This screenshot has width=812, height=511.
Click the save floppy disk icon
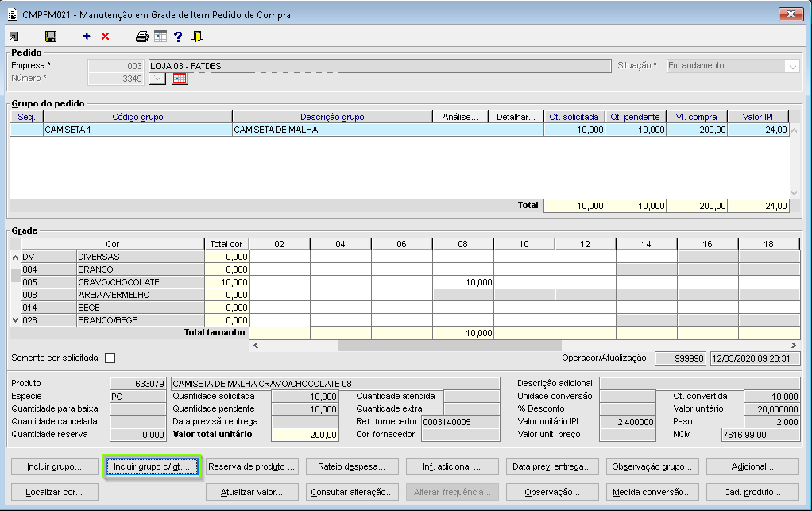51,37
